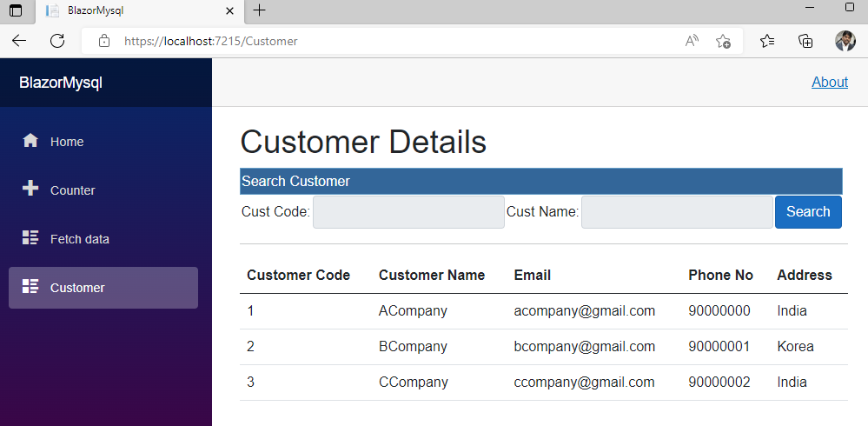
Task: Click ccompany@gmail.com email cell
Action: (584, 383)
